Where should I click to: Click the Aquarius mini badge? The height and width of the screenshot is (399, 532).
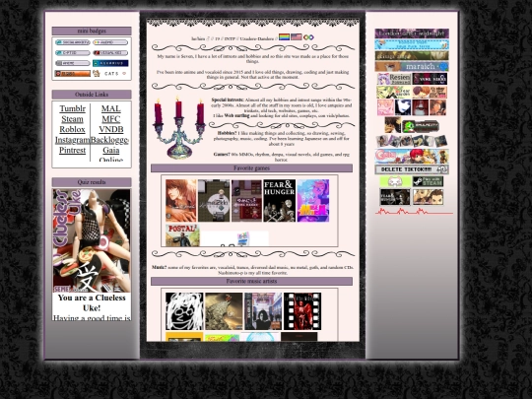pos(110,63)
